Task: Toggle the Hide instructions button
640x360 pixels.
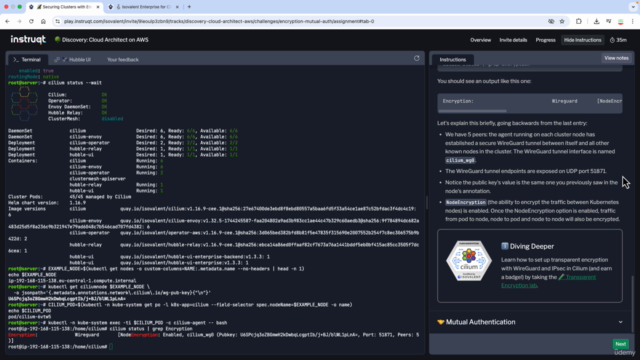Action: point(582,40)
